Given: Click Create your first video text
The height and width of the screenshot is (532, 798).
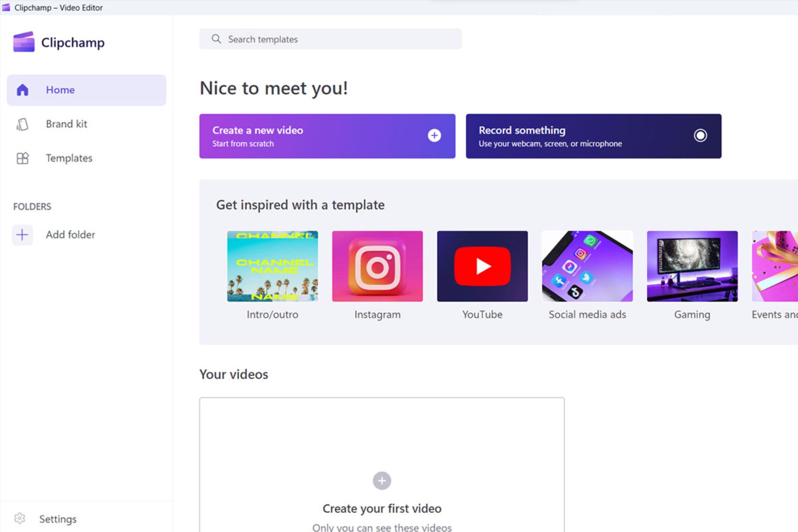Looking at the screenshot, I should [x=382, y=509].
